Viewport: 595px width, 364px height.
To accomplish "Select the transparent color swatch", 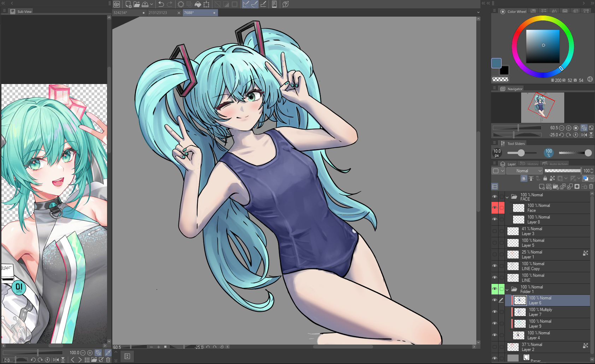I will [500, 79].
